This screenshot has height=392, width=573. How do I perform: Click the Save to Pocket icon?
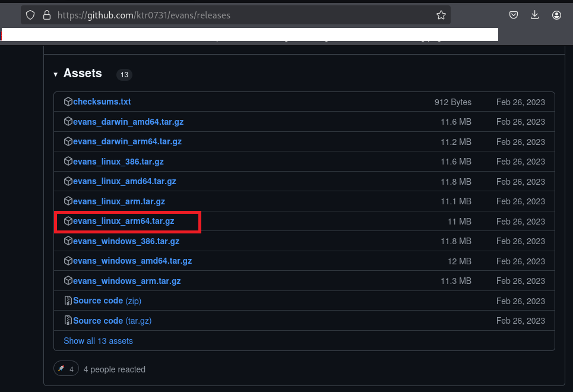(x=514, y=15)
